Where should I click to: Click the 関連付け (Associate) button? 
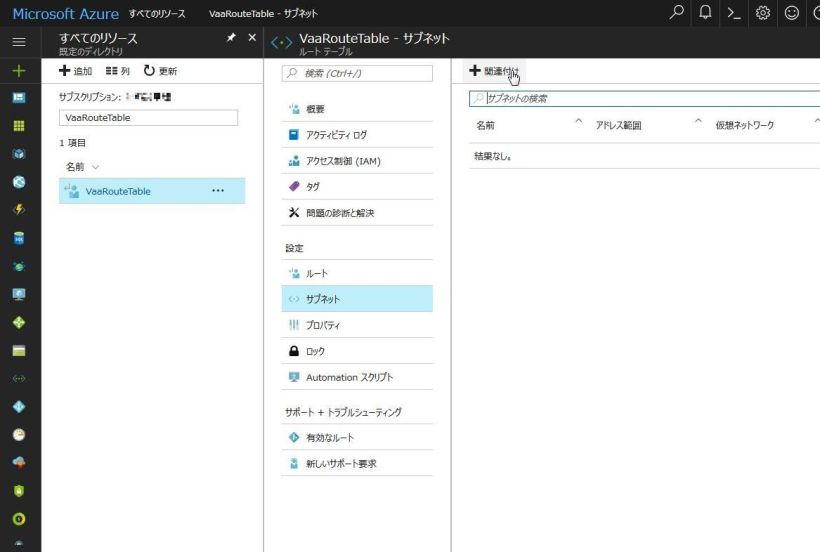[x=494, y=71]
